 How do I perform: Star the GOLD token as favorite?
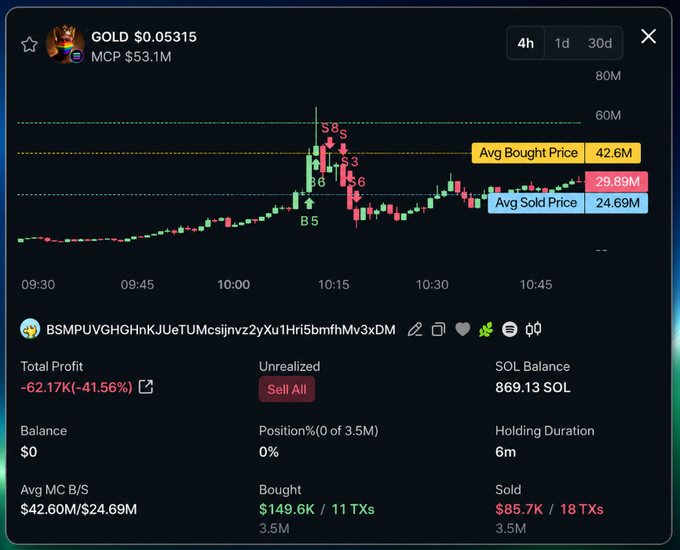pos(29,45)
